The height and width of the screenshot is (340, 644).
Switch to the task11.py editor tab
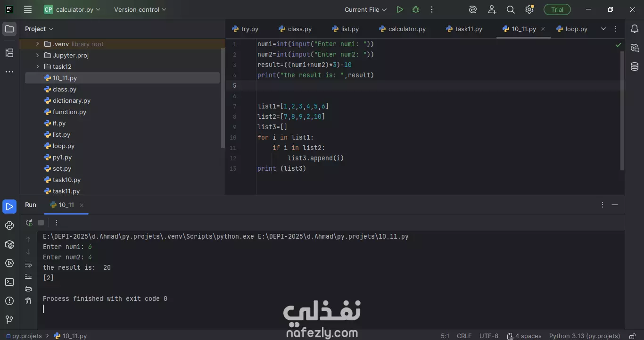tap(464, 29)
